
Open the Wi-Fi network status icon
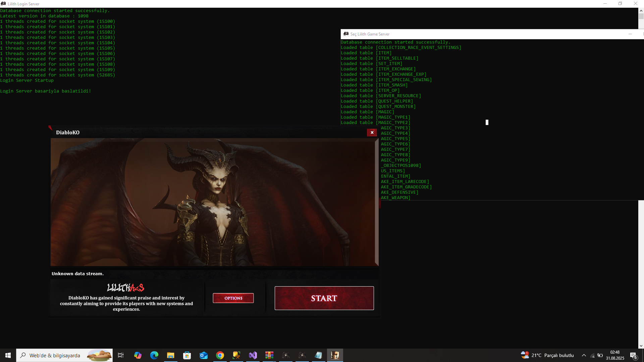(592, 355)
